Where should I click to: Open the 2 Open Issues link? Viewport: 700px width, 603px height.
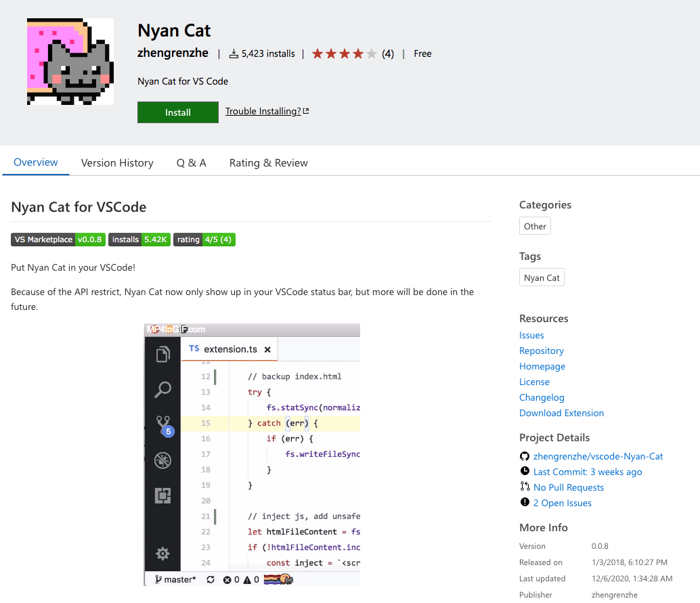[562, 503]
